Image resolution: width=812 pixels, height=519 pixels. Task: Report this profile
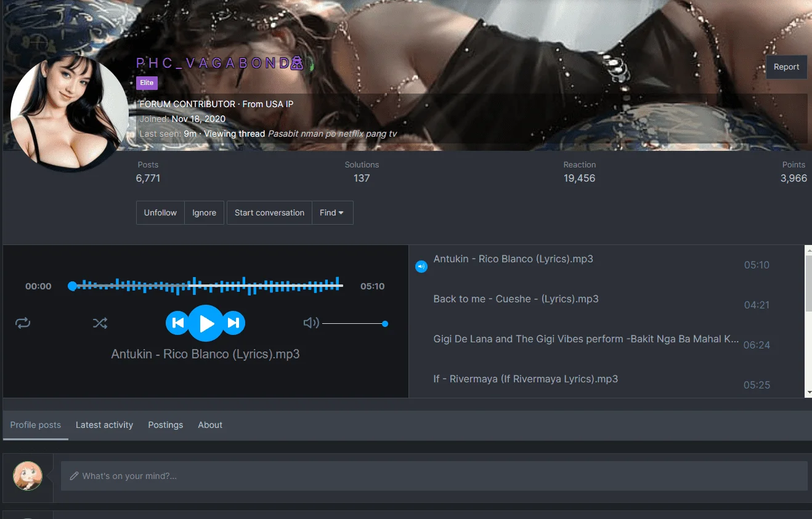[786, 67]
